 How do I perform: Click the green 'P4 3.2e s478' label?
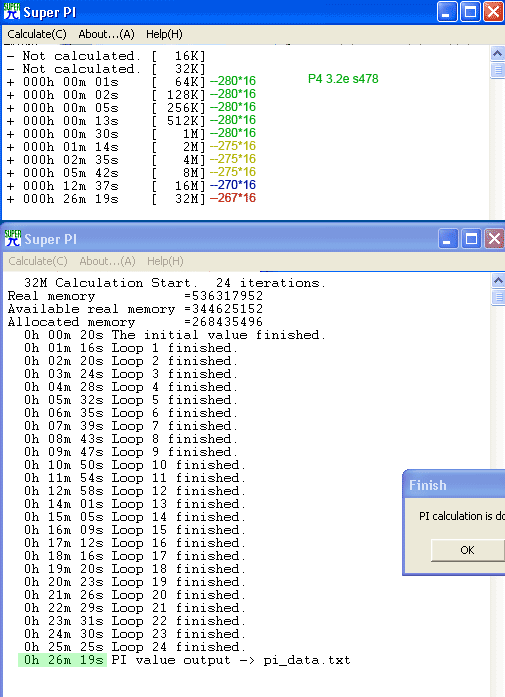pos(343,79)
